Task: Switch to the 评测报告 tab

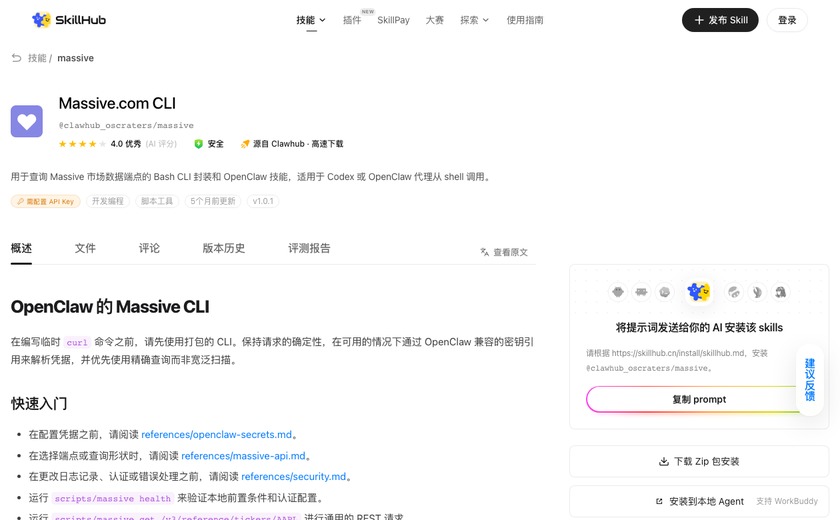Action: tap(309, 248)
